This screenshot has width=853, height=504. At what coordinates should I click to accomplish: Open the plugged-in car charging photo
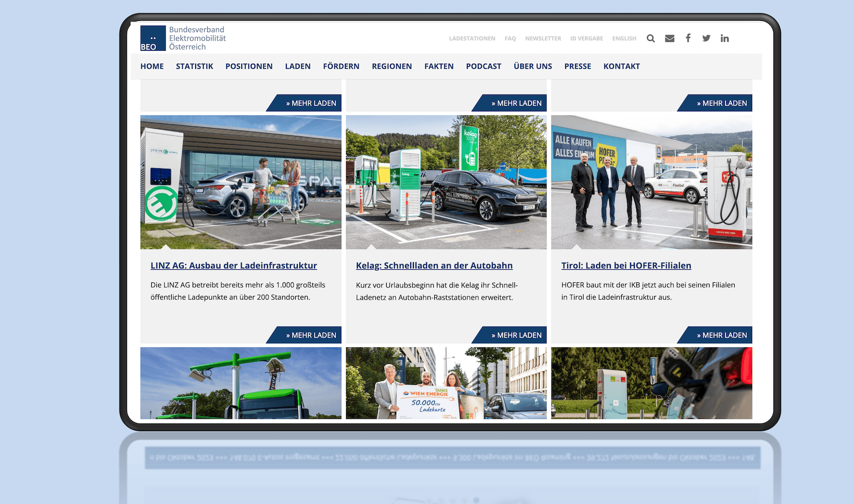tap(652, 383)
